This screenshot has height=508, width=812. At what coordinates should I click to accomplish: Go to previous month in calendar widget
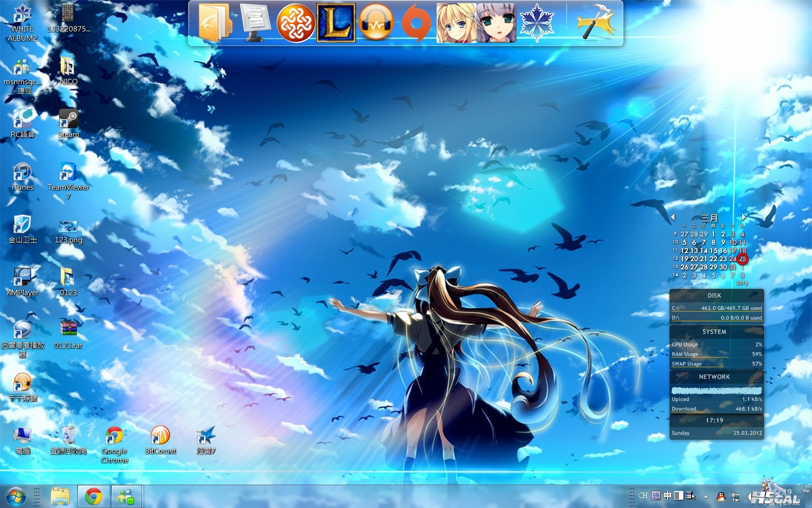coord(673,217)
